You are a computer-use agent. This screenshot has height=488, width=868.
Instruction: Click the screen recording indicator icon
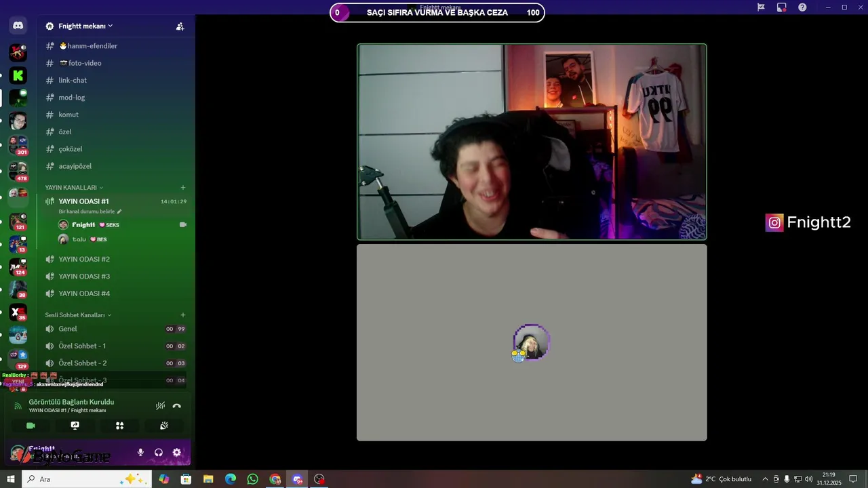coord(782,7)
